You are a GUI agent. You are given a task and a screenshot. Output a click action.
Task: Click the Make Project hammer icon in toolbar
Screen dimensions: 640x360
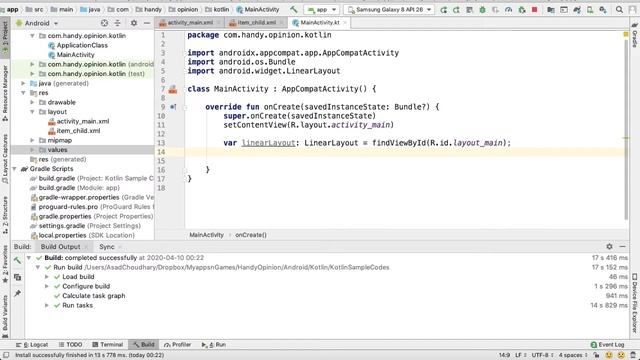coord(293,9)
